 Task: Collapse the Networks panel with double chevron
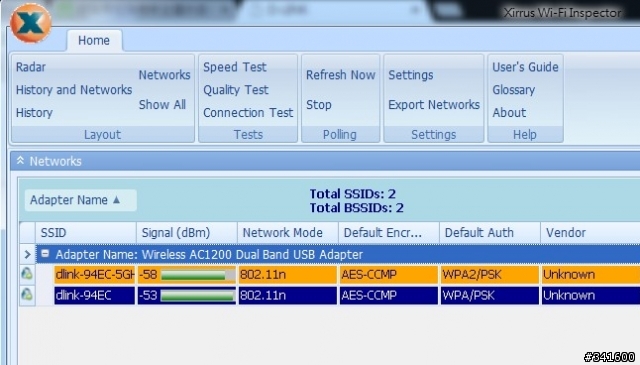[20, 161]
